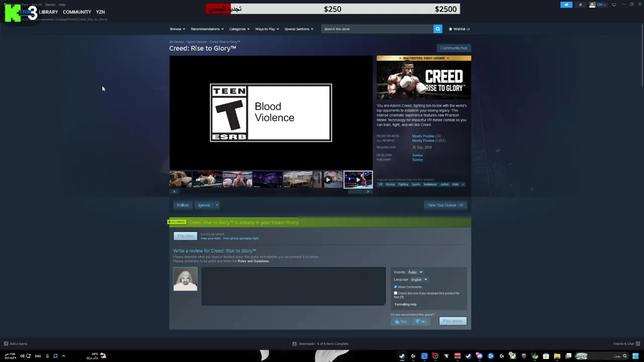This screenshot has height=362, width=644.
Task: Open the Games menu
Action: point(50,5)
